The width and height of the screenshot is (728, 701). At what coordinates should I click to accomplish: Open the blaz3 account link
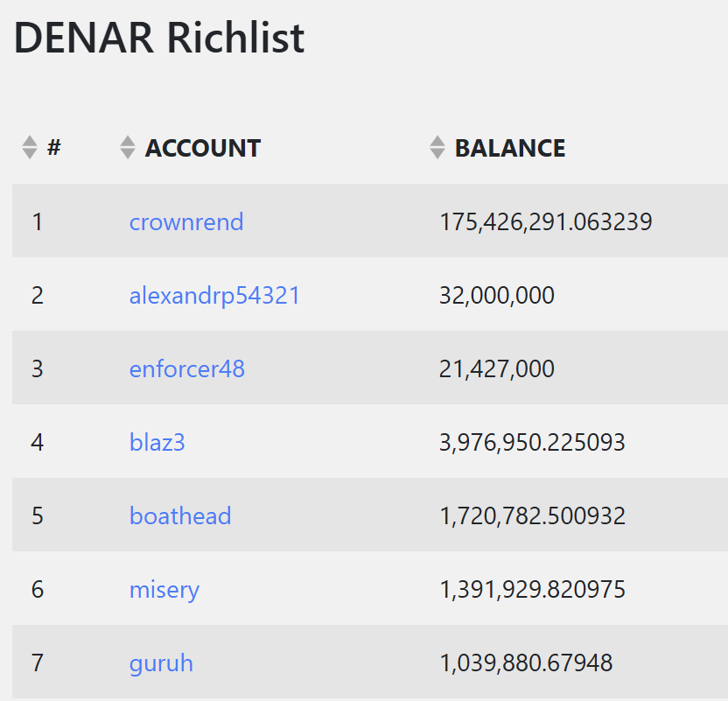[x=157, y=443]
